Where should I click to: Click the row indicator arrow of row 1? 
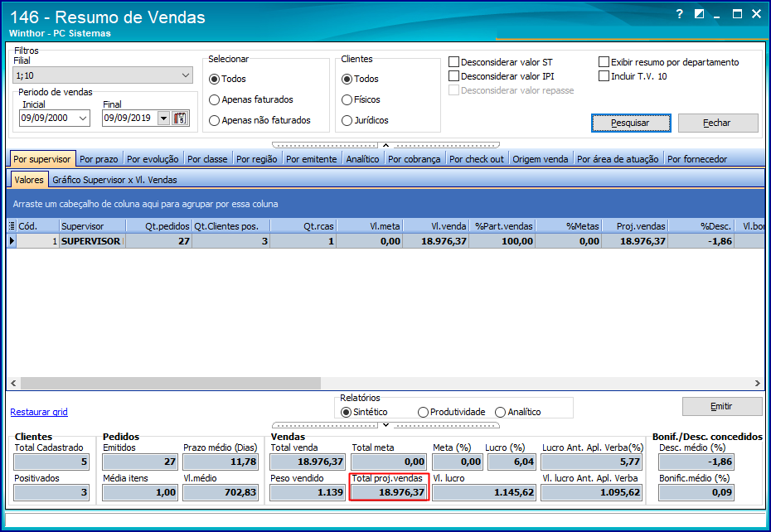[12, 241]
